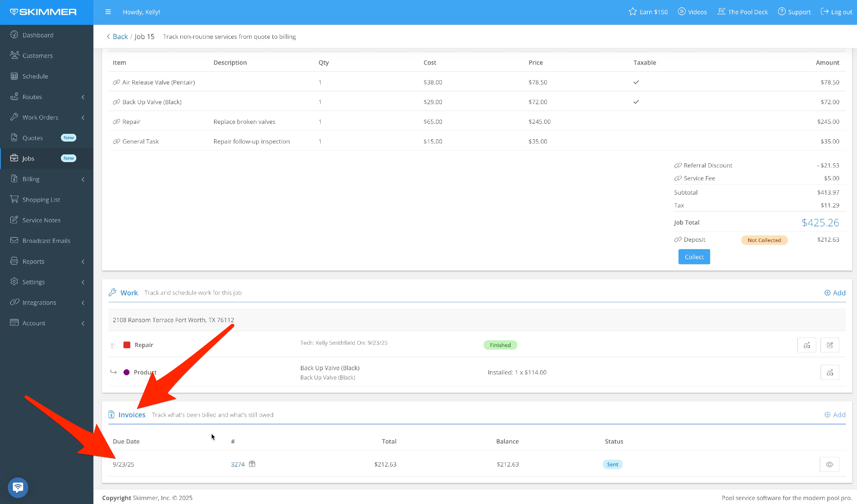Click the Videos play icon in header
The width and height of the screenshot is (857, 504).
click(682, 11)
